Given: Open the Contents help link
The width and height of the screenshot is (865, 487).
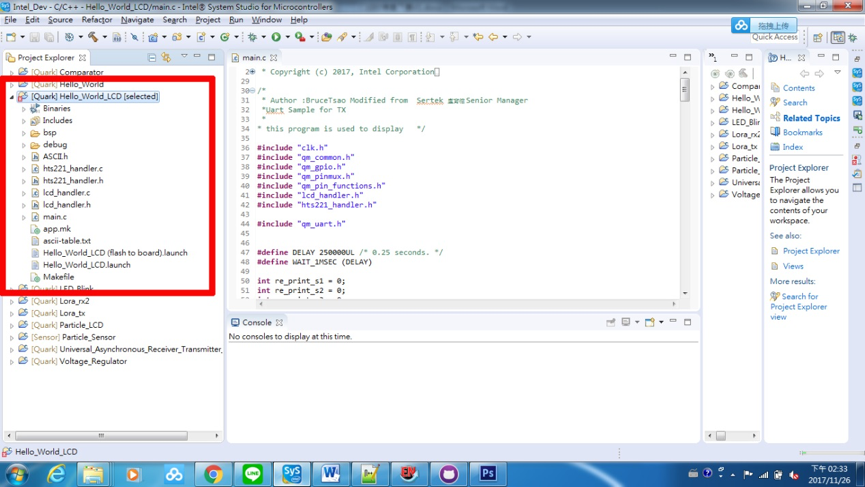Looking at the screenshot, I should click(798, 88).
